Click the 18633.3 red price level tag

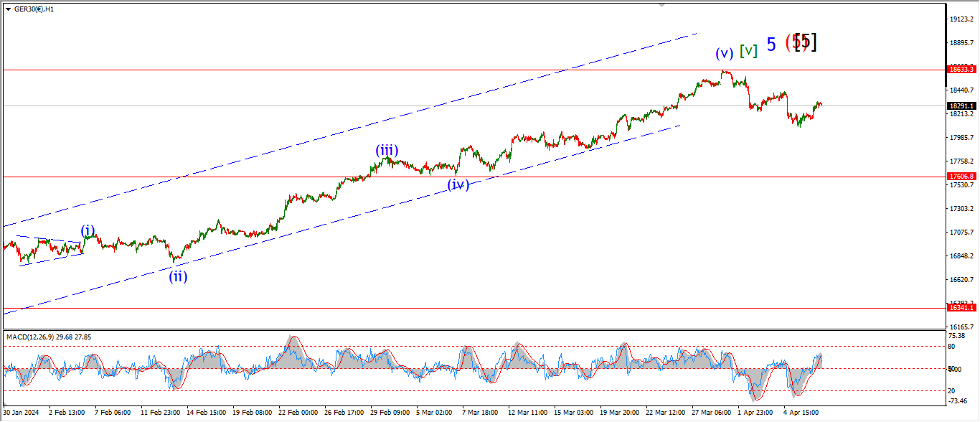[961, 70]
